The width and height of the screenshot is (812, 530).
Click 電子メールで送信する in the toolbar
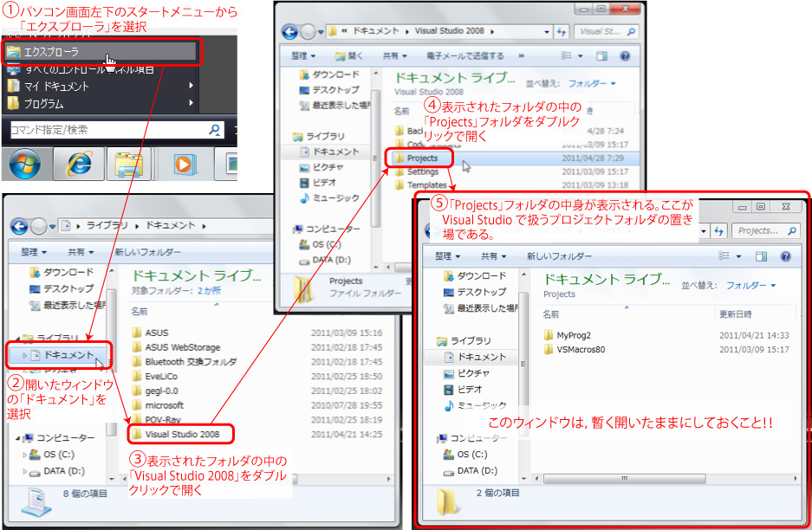point(465,56)
